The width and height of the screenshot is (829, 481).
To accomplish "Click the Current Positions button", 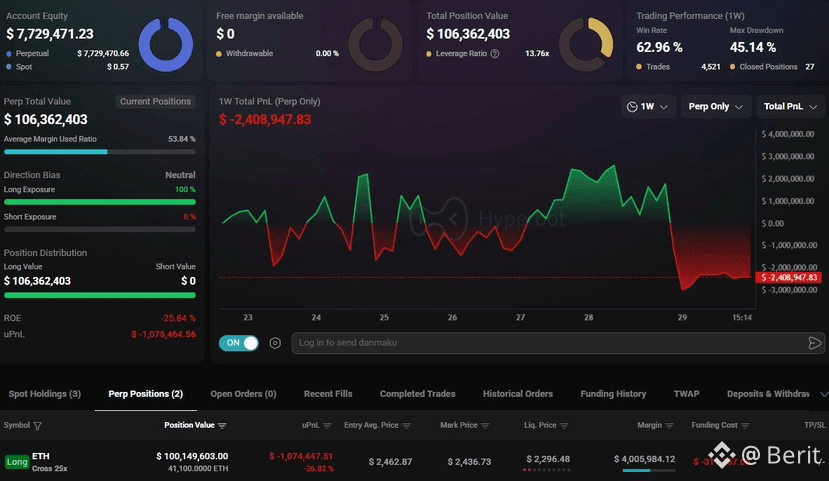I will (x=155, y=101).
